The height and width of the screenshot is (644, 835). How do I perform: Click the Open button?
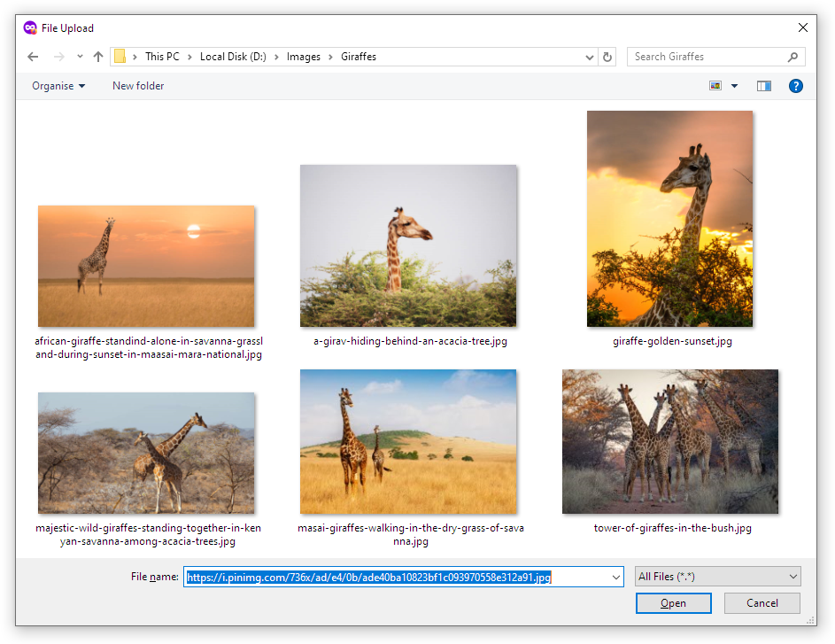pos(673,603)
